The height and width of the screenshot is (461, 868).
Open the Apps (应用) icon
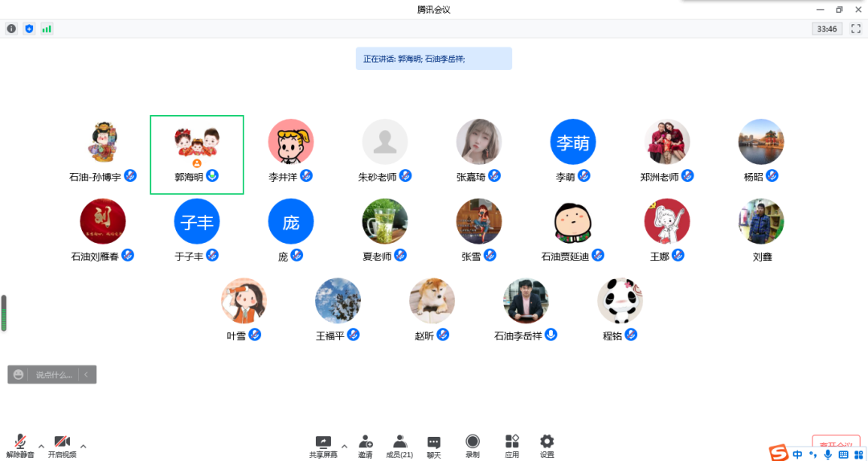pos(512,446)
